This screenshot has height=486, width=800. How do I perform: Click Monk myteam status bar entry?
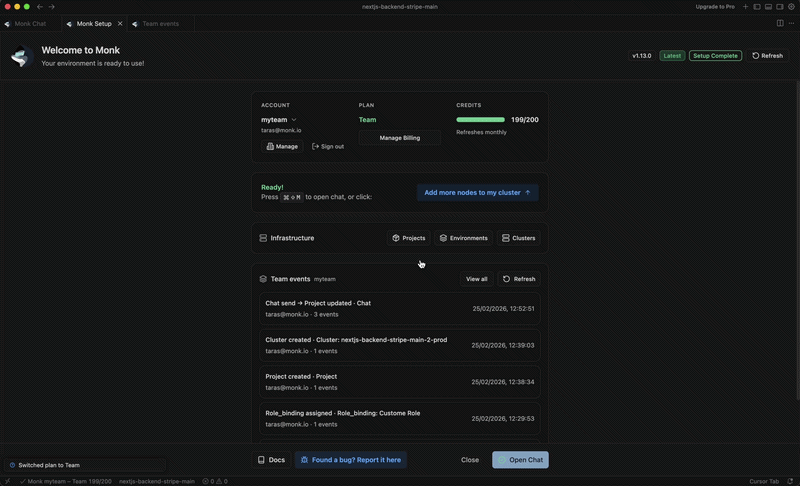(x=66, y=481)
